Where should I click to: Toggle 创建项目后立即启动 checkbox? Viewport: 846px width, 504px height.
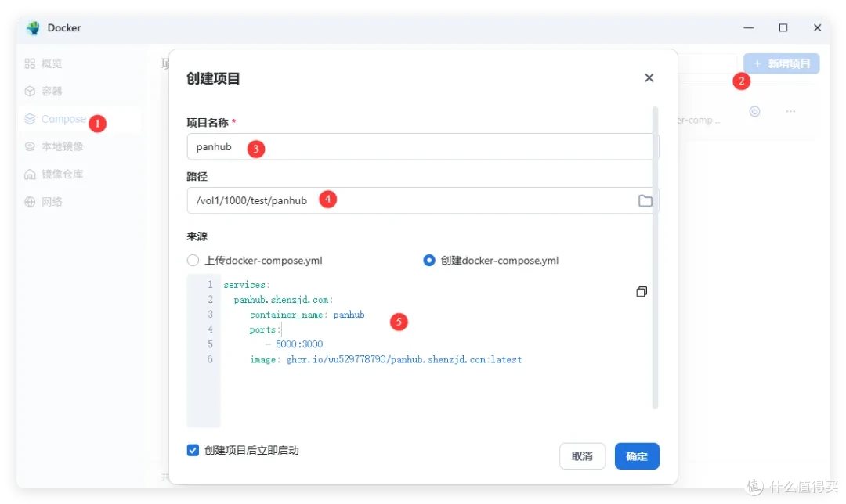(193, 450)
